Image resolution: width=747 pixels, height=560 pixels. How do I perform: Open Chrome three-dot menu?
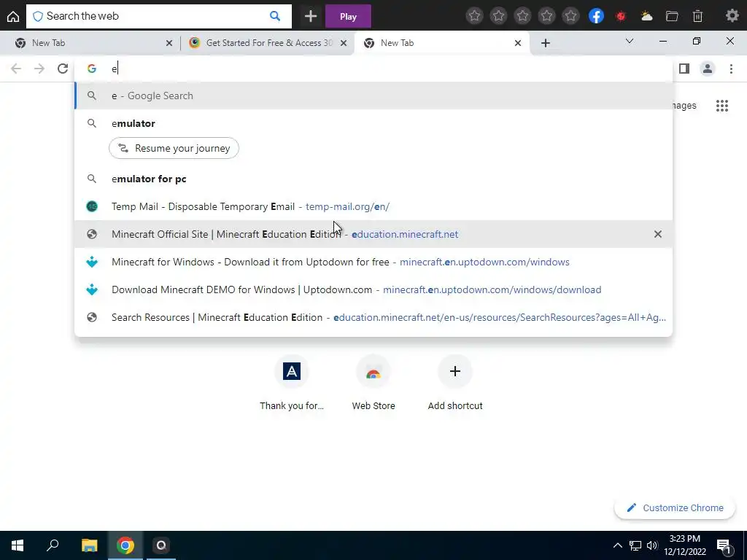click(x=731, y=69)
